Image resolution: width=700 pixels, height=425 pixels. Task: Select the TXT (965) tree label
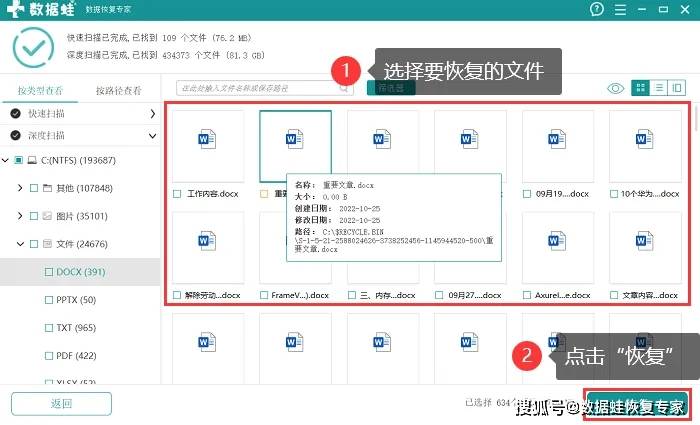click(76, 328)
